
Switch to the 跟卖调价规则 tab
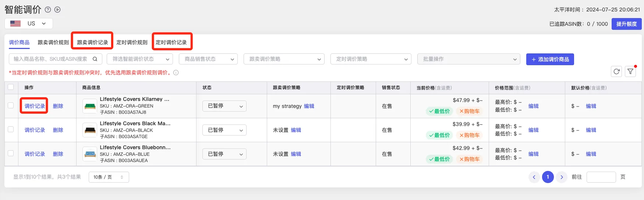click(x=53, y=42)
